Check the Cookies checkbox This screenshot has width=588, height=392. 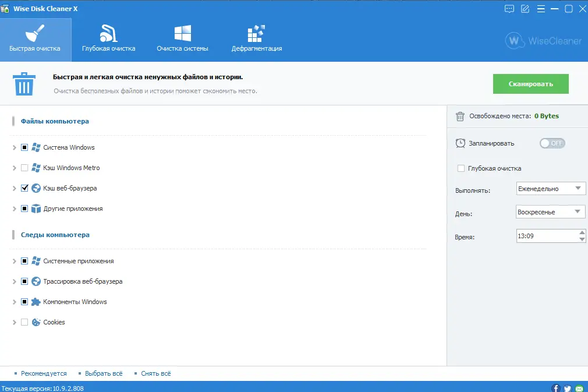tap(24, 322)
